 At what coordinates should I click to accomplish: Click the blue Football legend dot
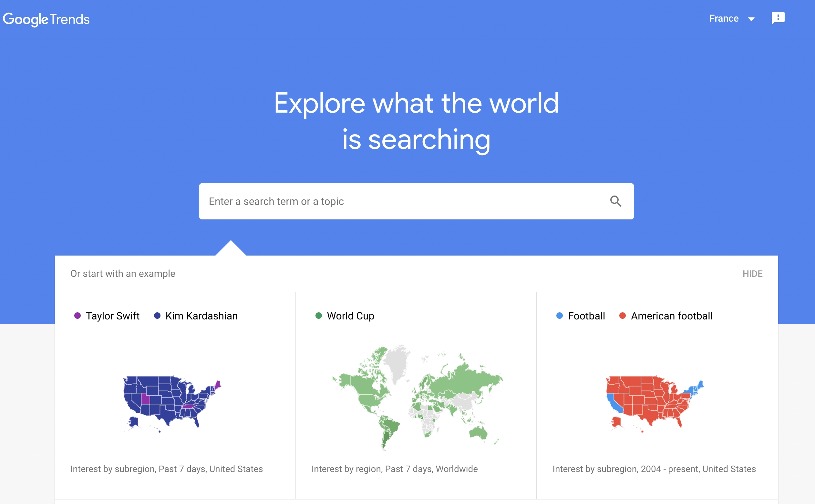pos(560,316)
